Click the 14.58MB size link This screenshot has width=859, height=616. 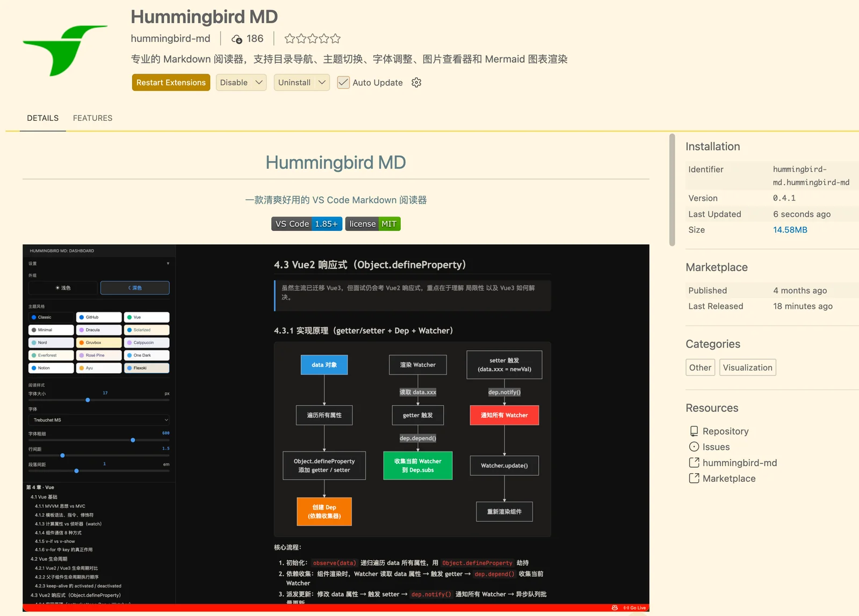point(790,230)
